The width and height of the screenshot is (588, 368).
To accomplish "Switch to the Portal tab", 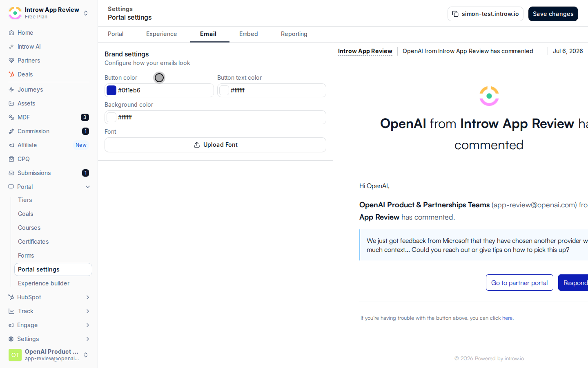I will 116,34.
